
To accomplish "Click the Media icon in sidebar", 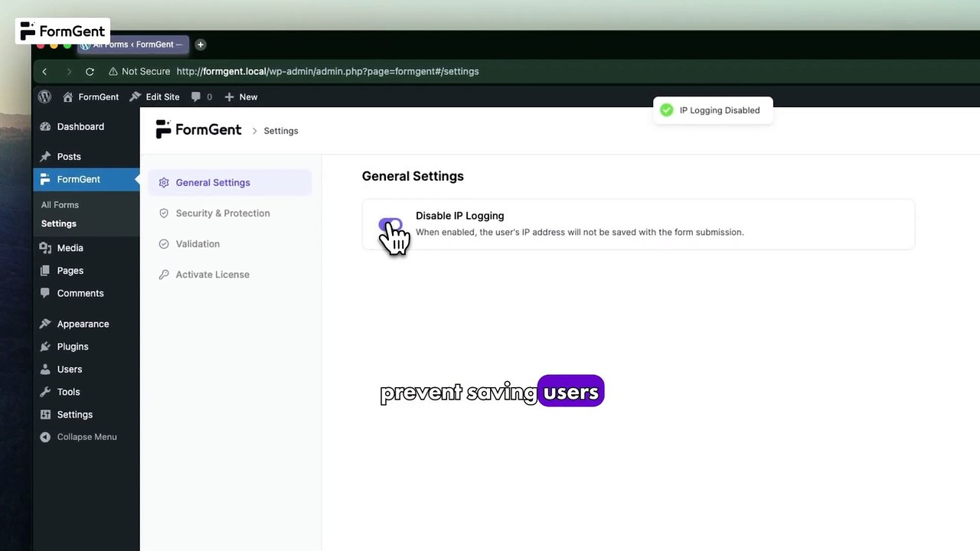I will coord(45,248).
